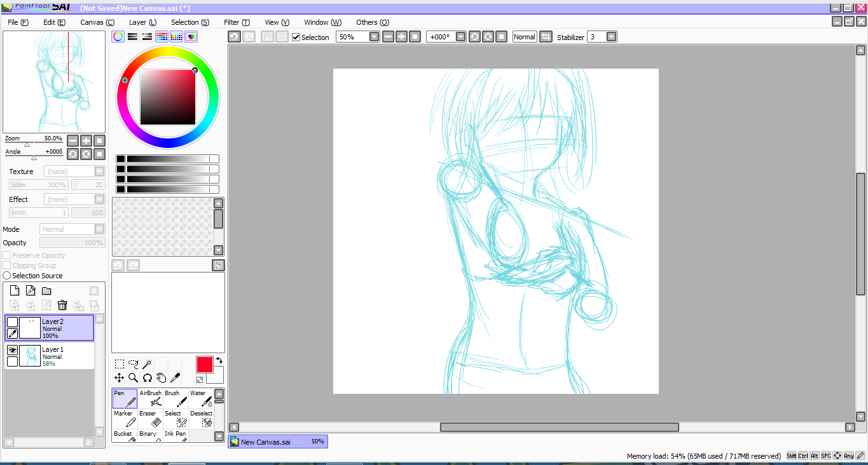Select the Layer1 row in the layer list

(x=50, y=356)
